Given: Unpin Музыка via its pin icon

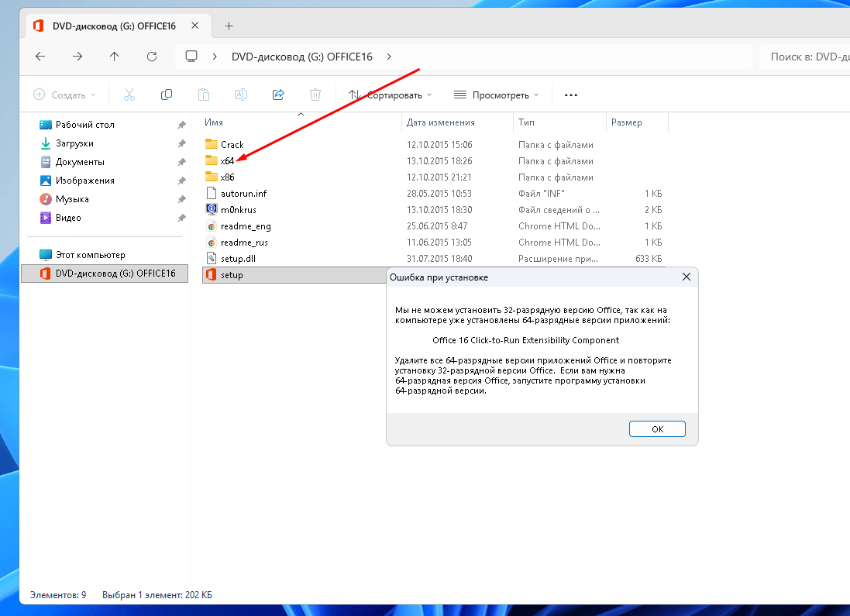Looking at the screenshot, I should click(181, 199).
